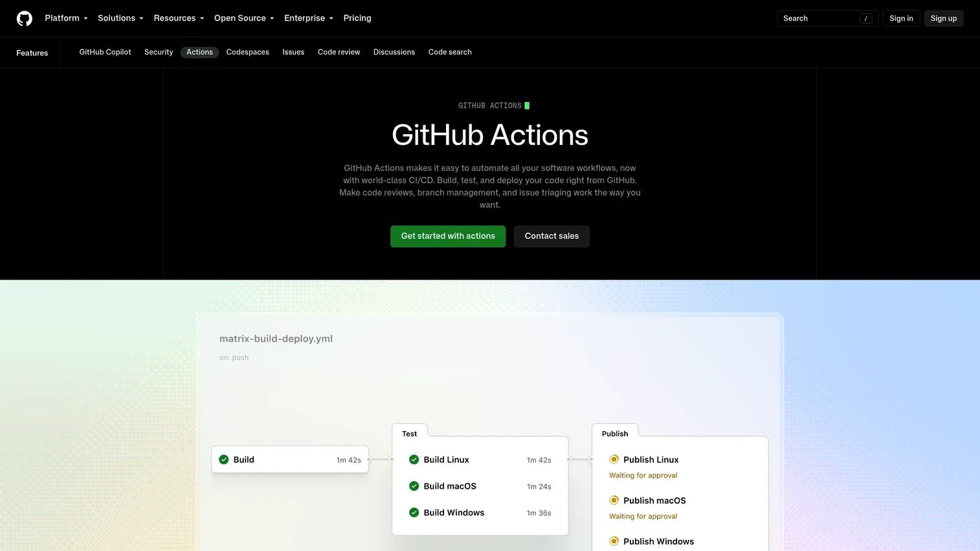This screenshot has width=980, height=551.
Task: Click the Build Windows job label
Action: pyautogui.click(x=454, y=513)
